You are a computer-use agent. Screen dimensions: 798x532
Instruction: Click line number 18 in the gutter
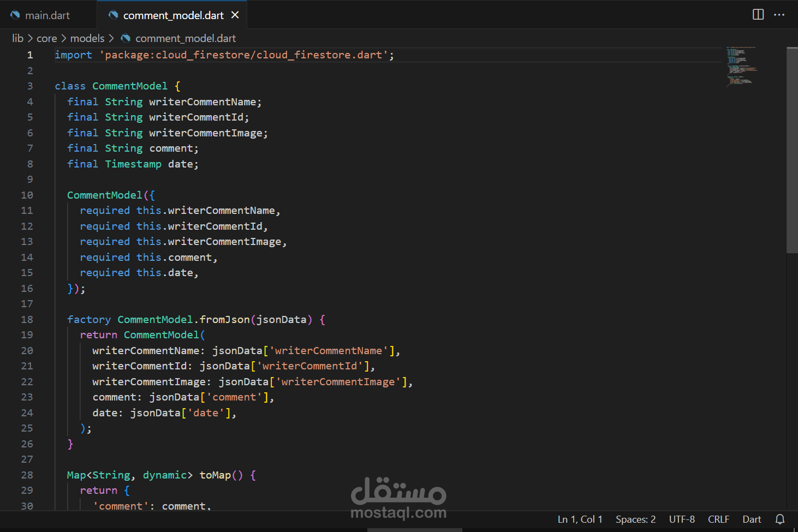(27, 320)
